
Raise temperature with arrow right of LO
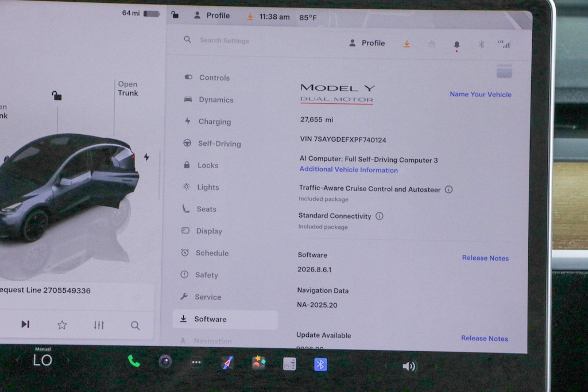tap(68, 360)
